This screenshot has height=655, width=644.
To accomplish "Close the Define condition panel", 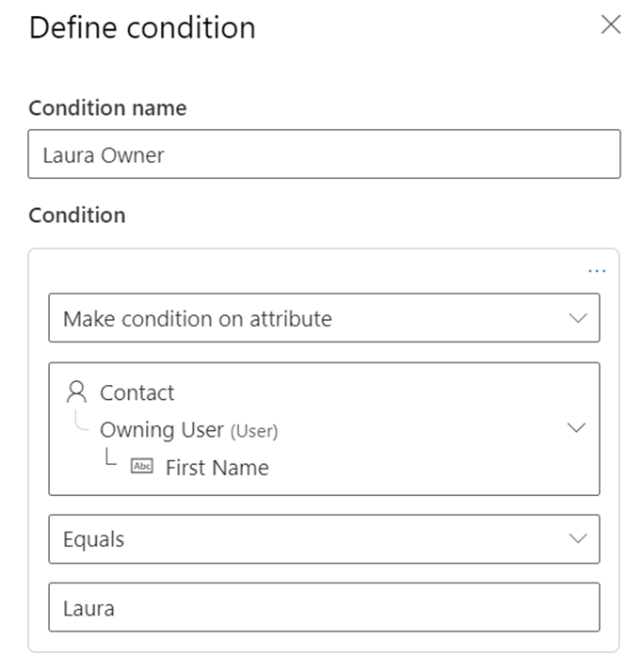I will [611, 25].
